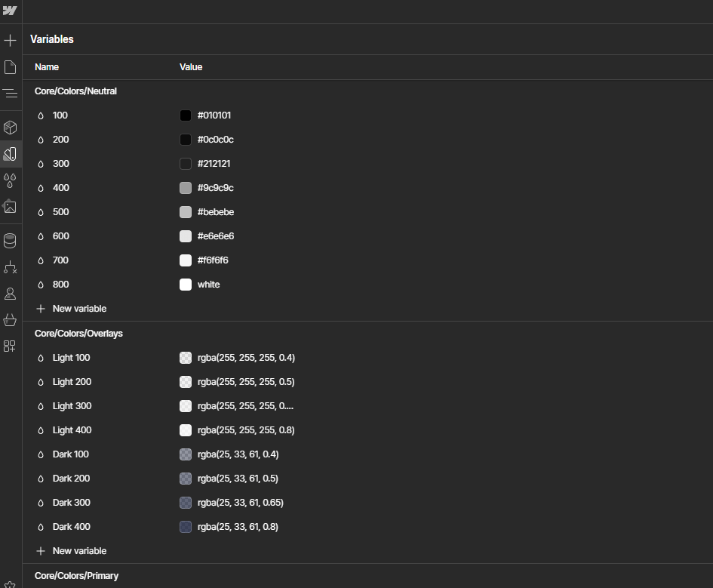Screen dimensions: 713x588
Task: Open the white color swatch for 800
Action: click(x=186, y=285)
